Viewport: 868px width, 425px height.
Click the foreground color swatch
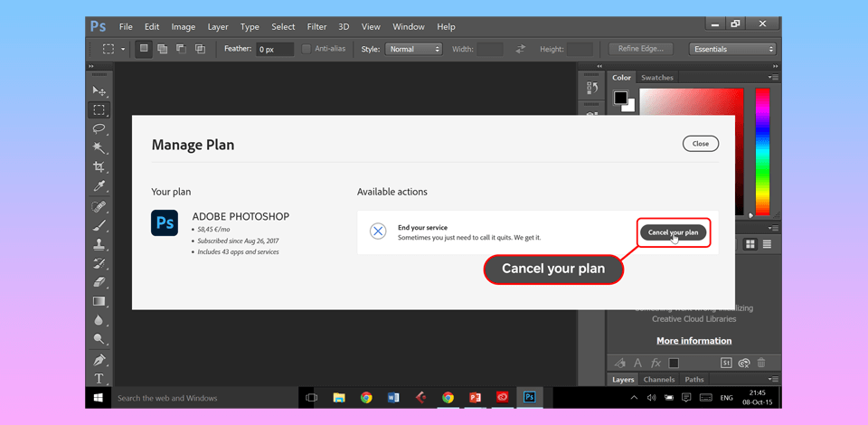coord(620,98)
